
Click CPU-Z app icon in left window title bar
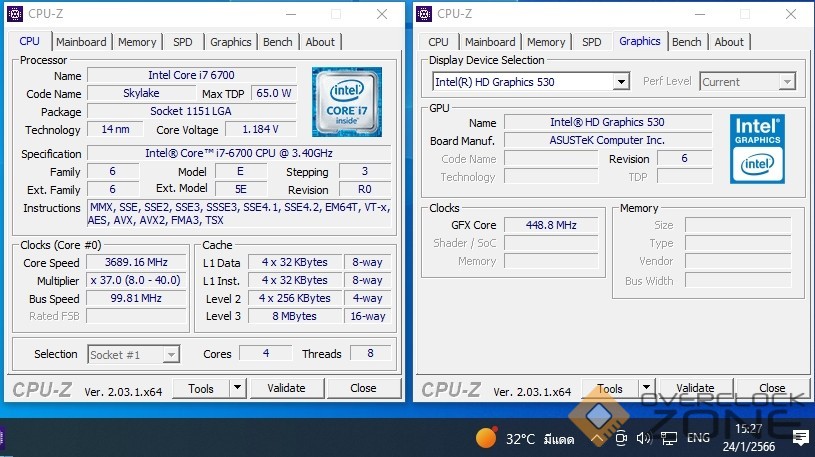(x=15, y=14)
